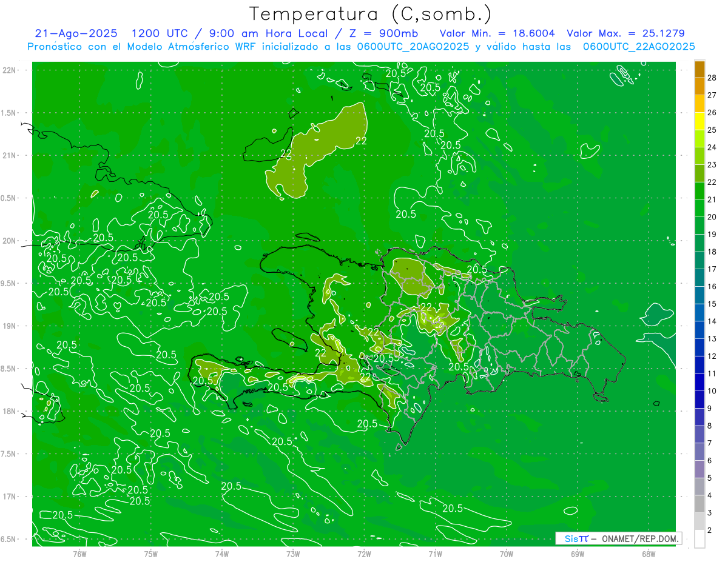Select the date '21-Ago-2025' in the header

coord(76,33)
